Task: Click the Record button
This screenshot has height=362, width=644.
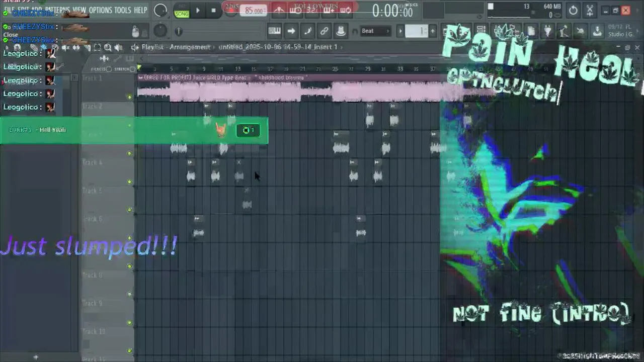Action: click(x=231, y=10)
